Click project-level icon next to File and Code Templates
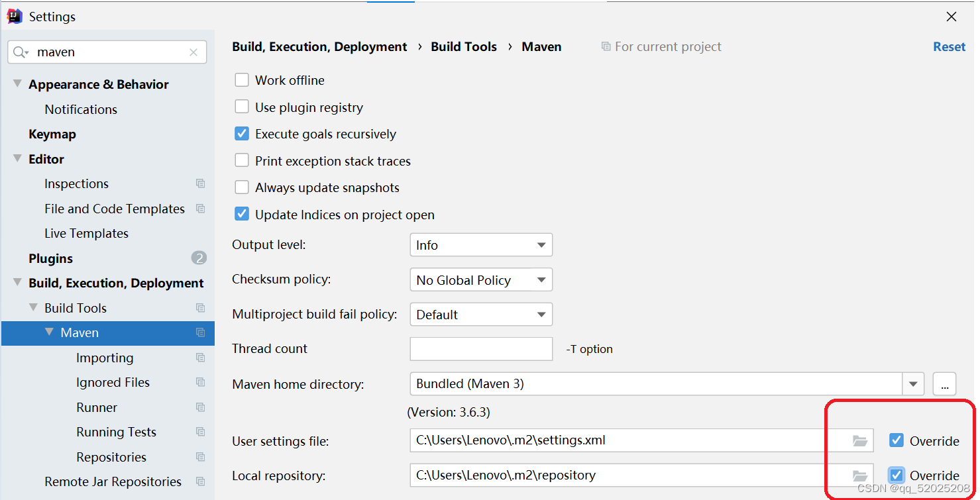The image size is (980, 500). (x=200, y=209)
